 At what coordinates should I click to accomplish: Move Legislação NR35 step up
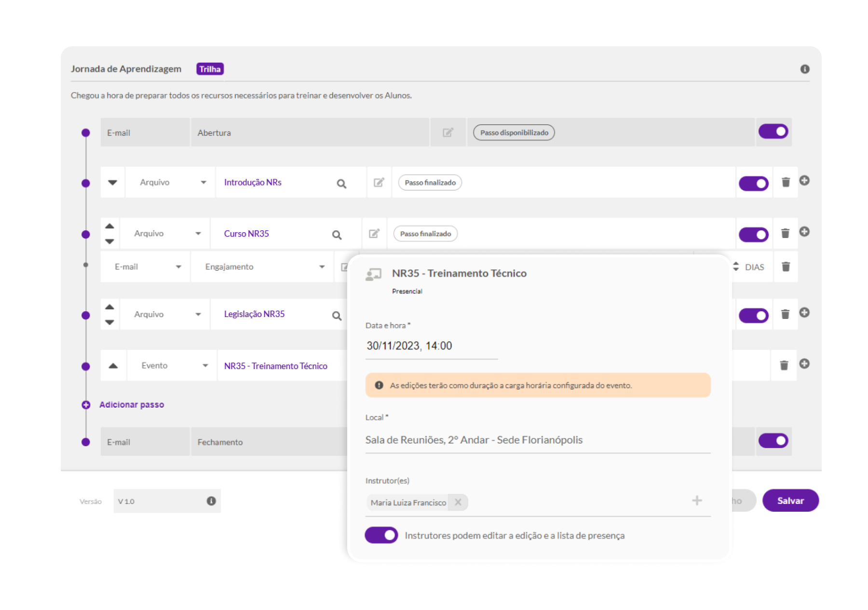109,307
